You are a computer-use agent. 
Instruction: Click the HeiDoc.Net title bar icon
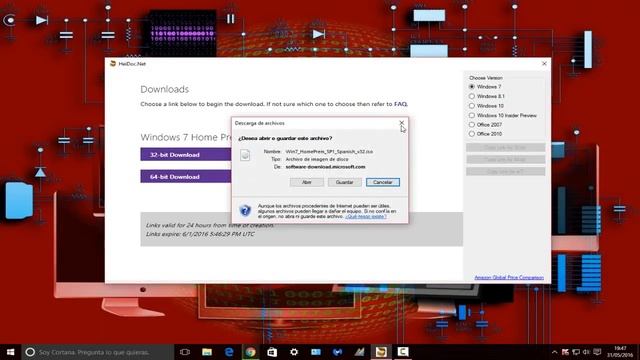pyautogui.click(x=113, y=64)
